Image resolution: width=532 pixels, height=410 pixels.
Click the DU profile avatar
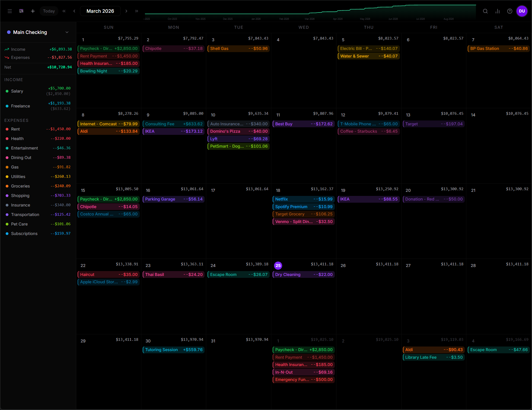(x=522, y=11)
